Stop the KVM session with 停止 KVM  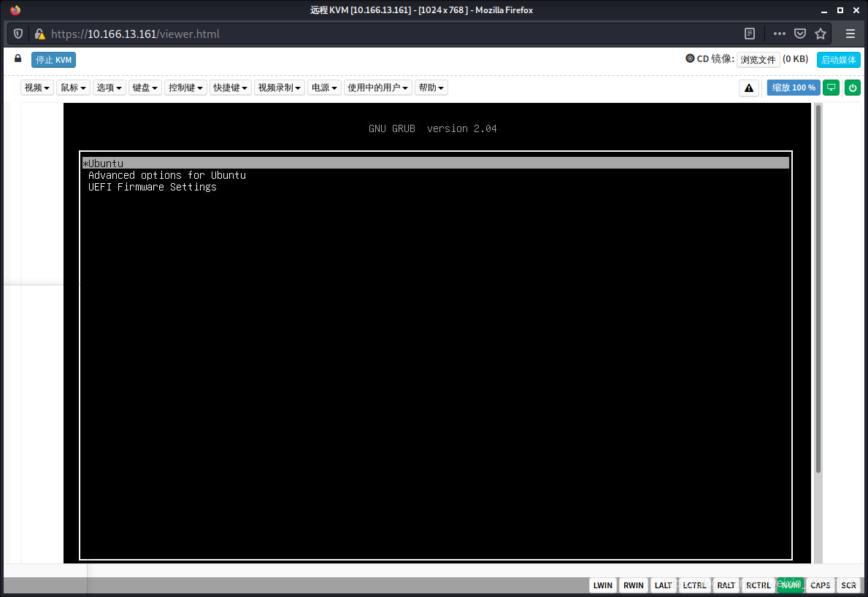[54, 59]
